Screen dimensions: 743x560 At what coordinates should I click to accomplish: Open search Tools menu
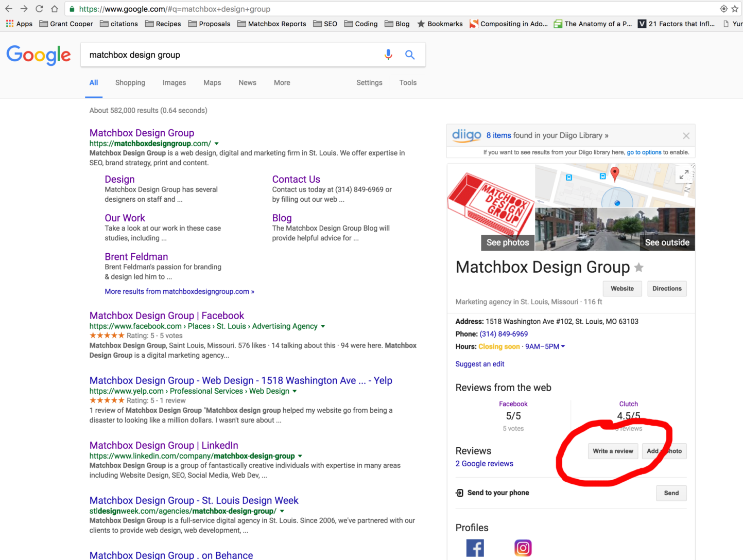pos(408,82)
